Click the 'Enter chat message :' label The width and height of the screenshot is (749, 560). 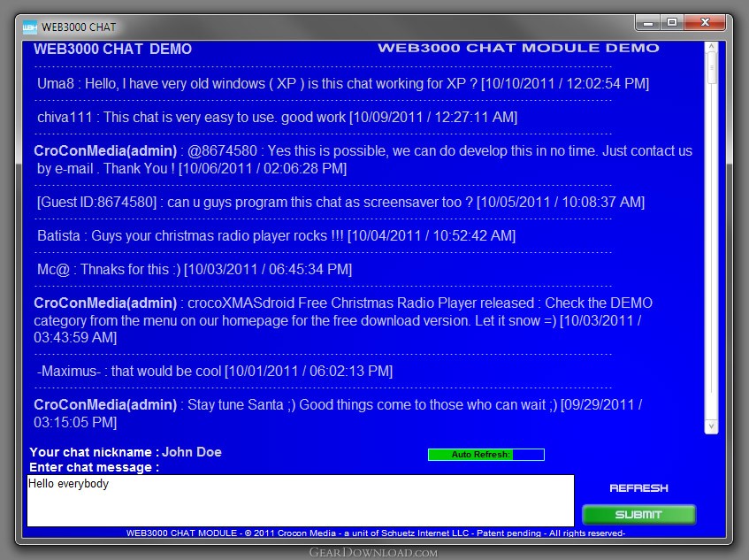click(94, 467)
